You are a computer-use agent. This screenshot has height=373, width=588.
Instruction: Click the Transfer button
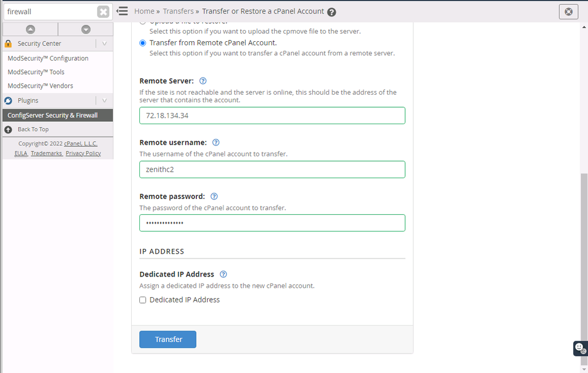[168, 339]
